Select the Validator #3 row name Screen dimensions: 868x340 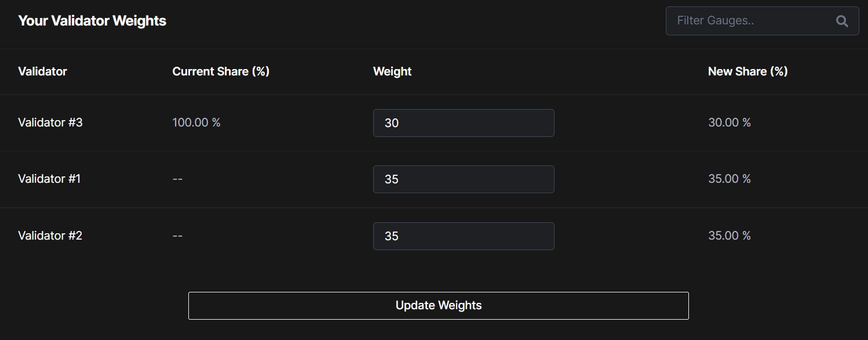(50, 122)
